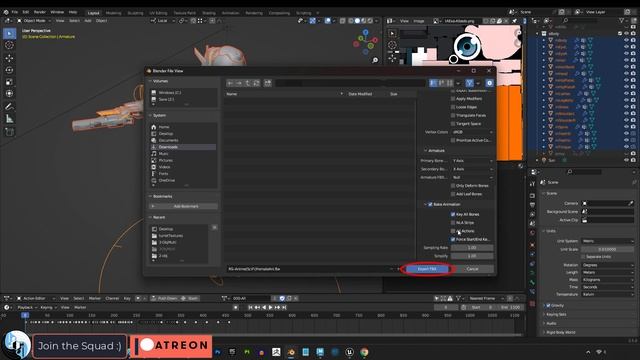Viewport: 640px width, 360px height.
Task: Open Chrome from the taskbar
Action: [364, 352]
